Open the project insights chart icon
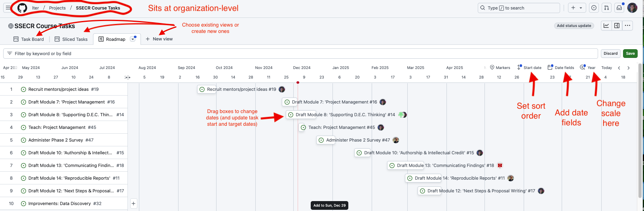 606,26
